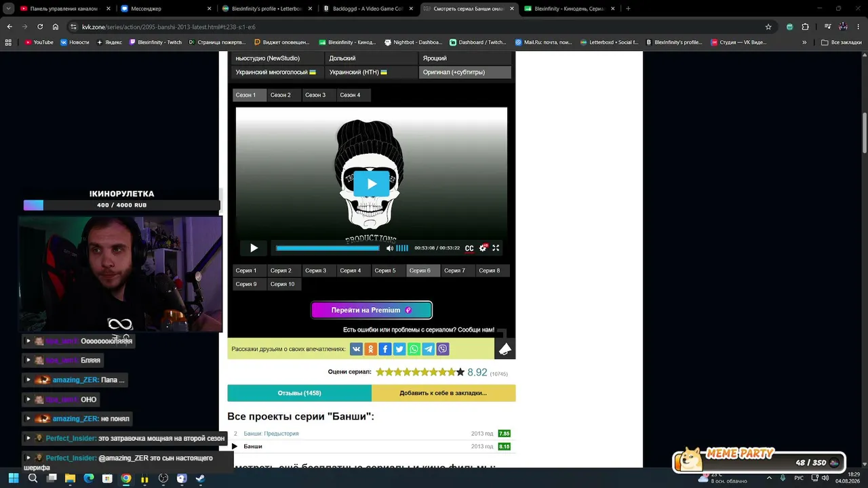Screen dimensions: 868x488
Task: Reload the page with refresh icon
Action: click(x=40, y=26)
